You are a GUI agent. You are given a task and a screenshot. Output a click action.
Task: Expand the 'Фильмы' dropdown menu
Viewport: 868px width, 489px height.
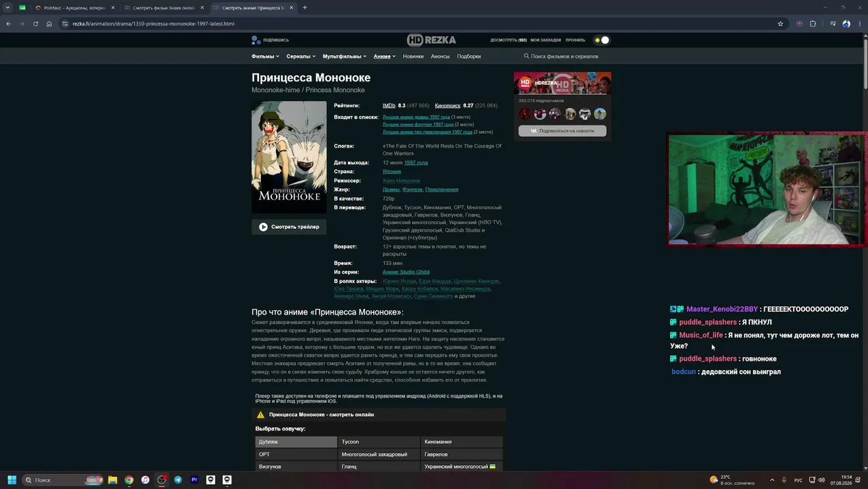265,56
